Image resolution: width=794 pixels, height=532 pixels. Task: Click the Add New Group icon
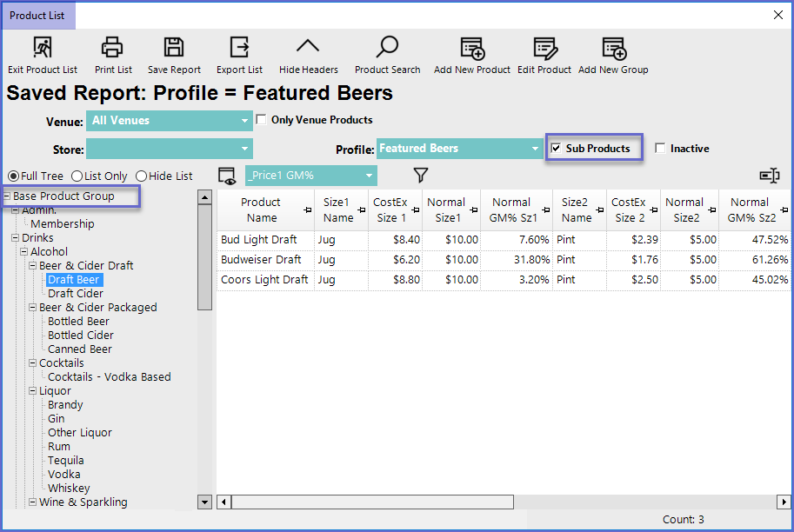pyautogui.click(x=613, y=47)
